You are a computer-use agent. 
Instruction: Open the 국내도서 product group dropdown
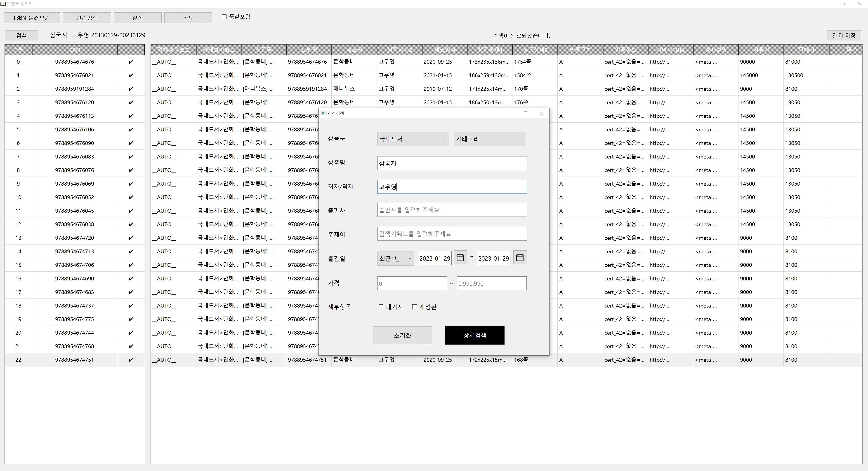pyautogui.click(x=413, y=139)
